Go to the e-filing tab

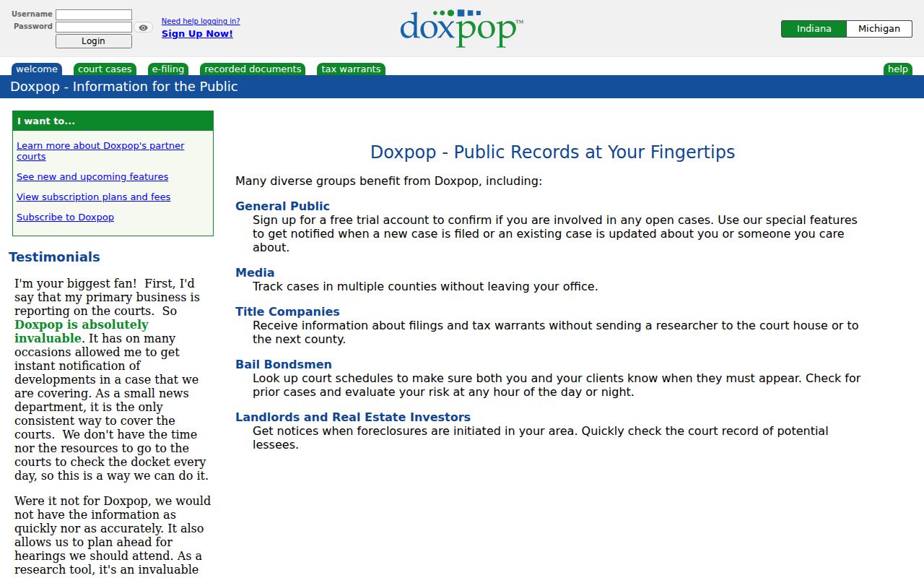pos(168,69)
